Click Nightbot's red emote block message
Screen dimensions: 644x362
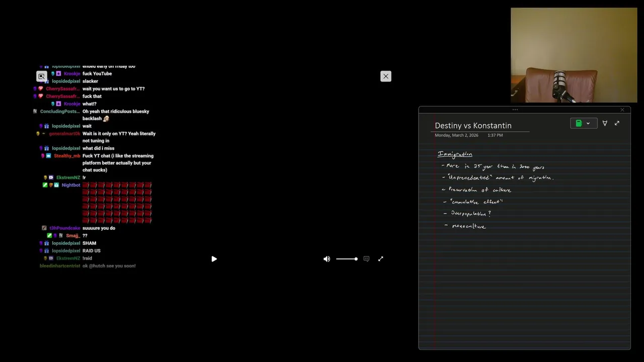pyautogui.click(x=117, y=203)
